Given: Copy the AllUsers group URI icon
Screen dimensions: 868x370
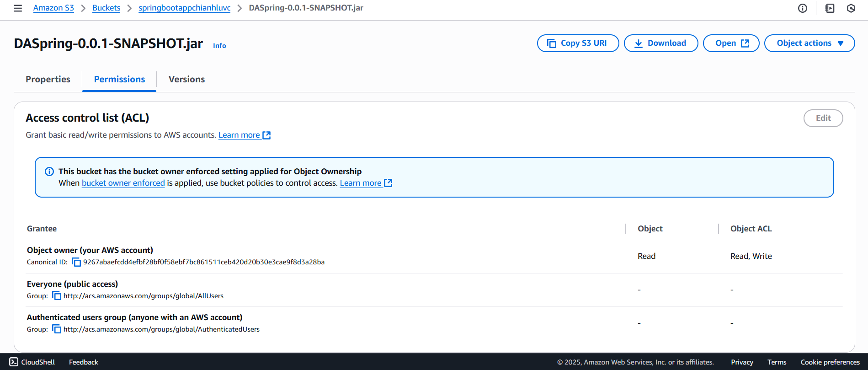Looking at the screenshot, I should tap(57, 296).
